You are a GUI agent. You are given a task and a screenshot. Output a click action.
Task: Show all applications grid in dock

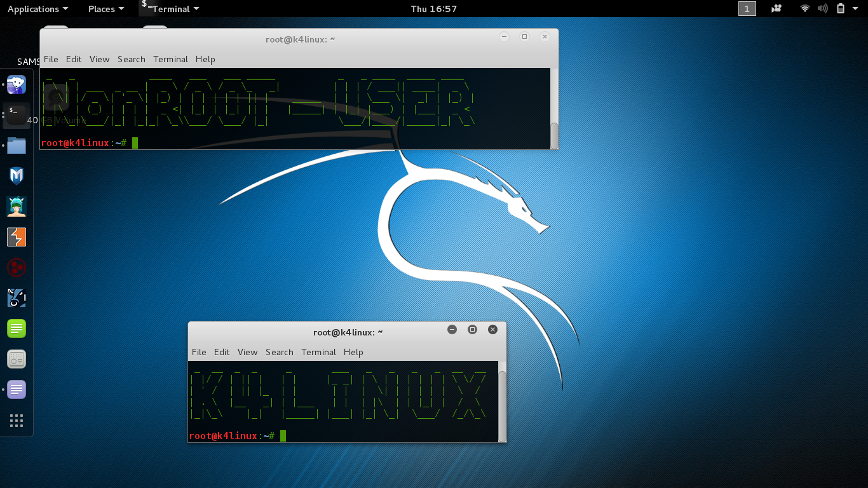tap(17, 421)
